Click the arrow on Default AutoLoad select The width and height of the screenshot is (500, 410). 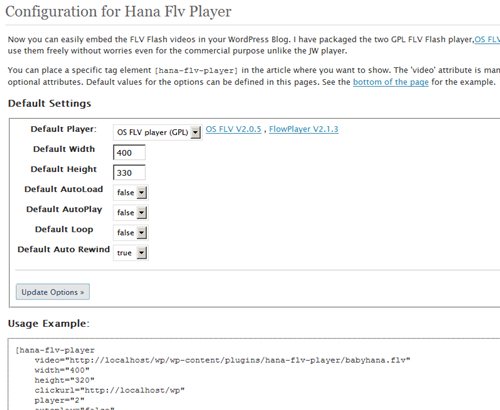[142, 193]
